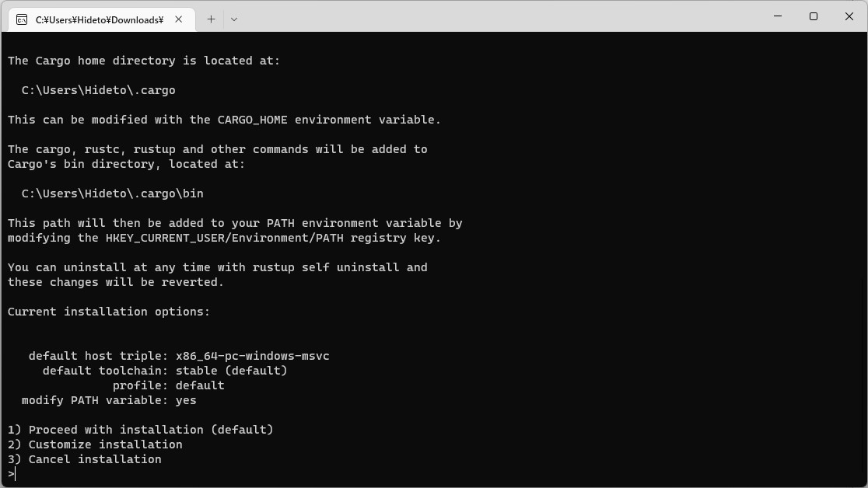The height and width of the screenshot is (488, 868).
Task: Click the x86_64-pc-windows-msvc host triple value
Action: (x=253, y=356)
